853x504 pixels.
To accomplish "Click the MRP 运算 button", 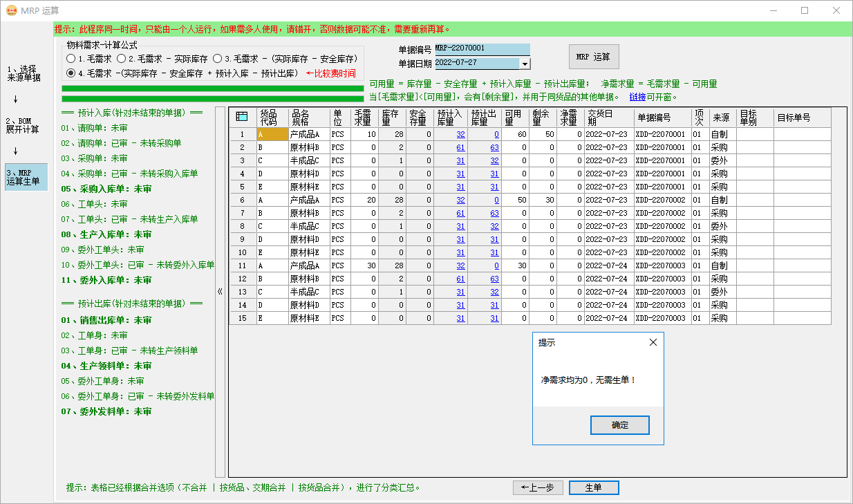I will 592,56.
